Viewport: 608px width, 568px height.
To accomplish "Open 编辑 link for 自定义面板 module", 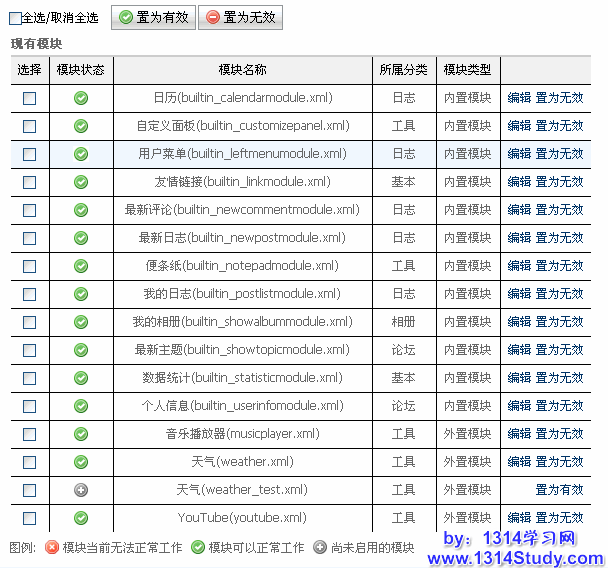I will click(x=519, y=126).
